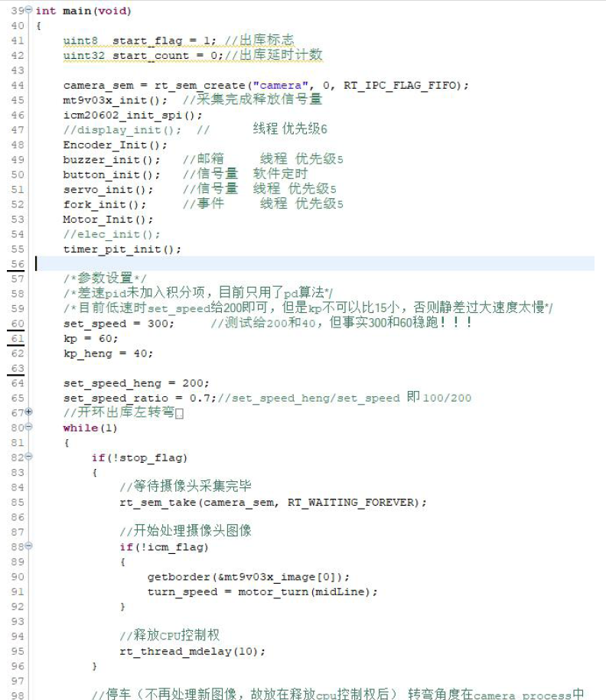Click 'Motor_Init();' call

click(108, 220)
